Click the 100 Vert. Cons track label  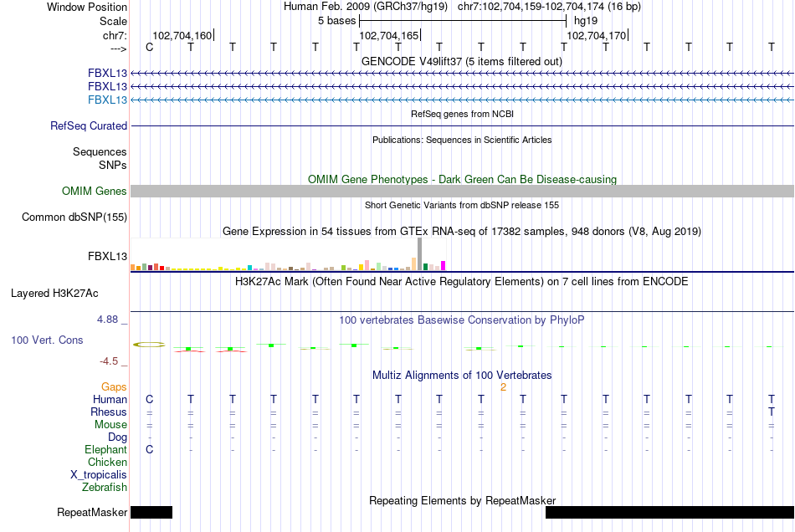(x=47, y=340)
